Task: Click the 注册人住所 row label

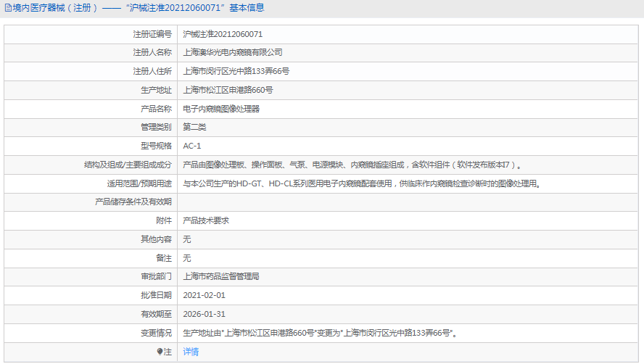Action: pyautogui.click(x=152, y=71)
